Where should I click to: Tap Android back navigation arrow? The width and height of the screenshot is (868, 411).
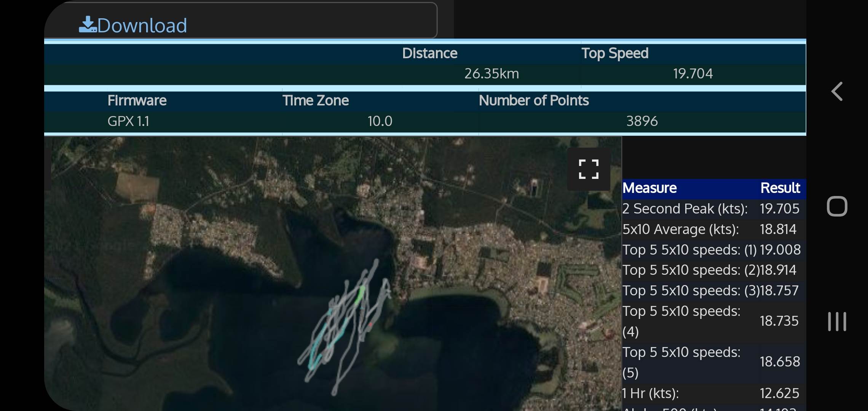pyautogui.click(x=837, y=91)
